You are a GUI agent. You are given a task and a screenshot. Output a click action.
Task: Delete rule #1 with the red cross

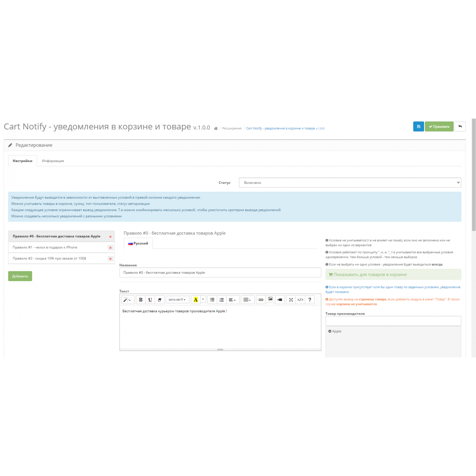[x=110, y=248]
